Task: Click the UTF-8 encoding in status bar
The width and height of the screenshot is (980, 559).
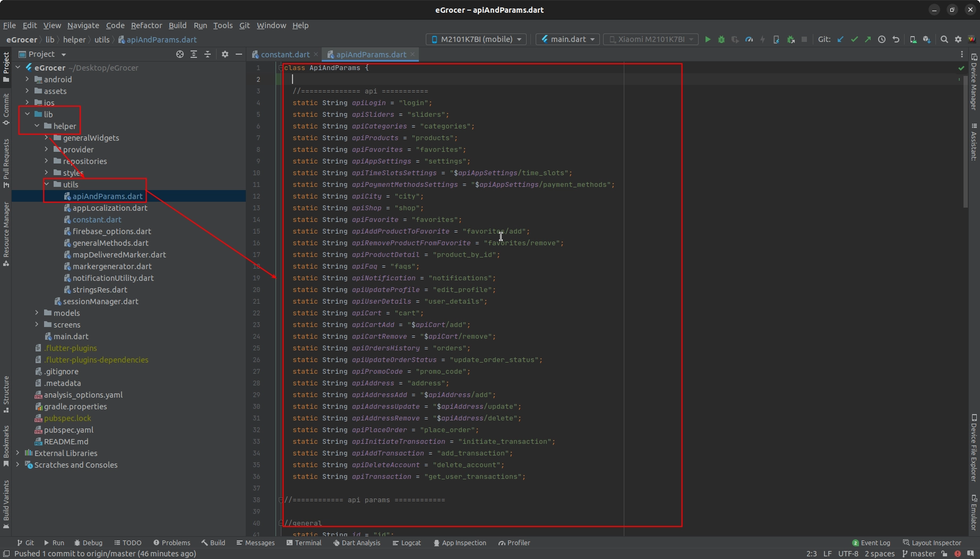Action: pos(848,554)
